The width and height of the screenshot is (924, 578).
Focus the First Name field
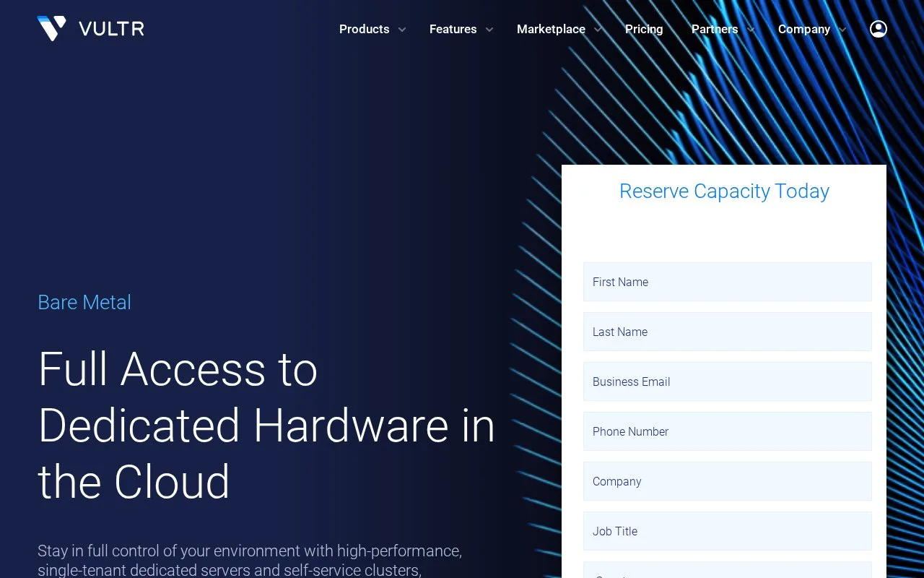(x=728, y=282)
